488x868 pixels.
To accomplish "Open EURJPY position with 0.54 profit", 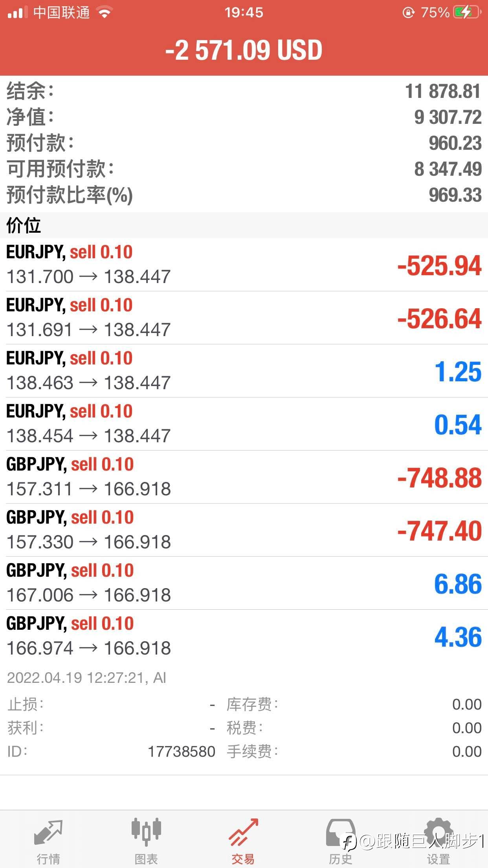I will coord(244,424).
